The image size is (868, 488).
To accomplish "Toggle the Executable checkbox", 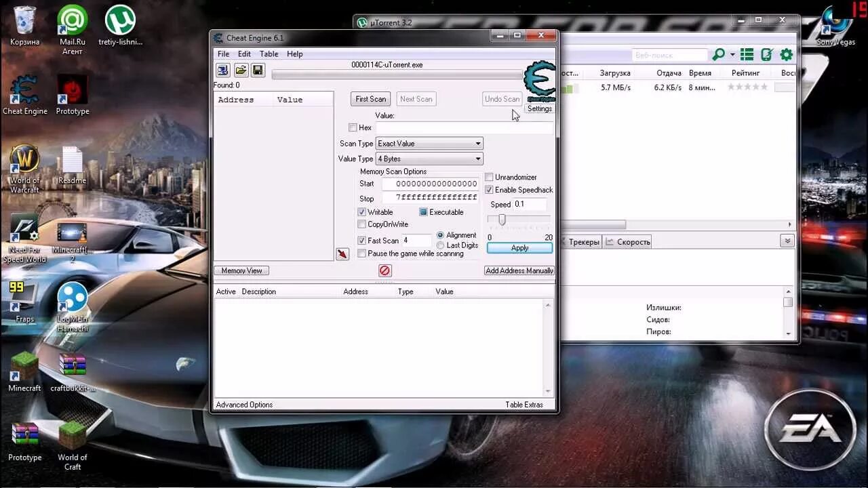I will (x=423, y=212).
